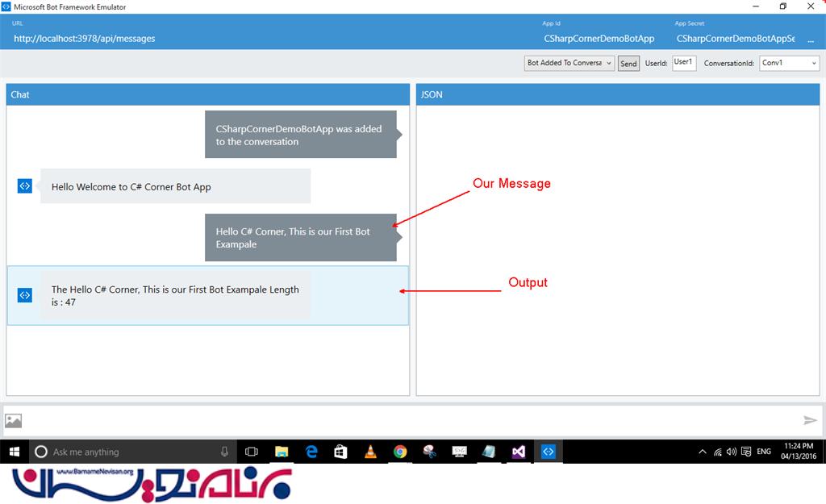Open the paint app taskbar icon next to Chrome

pos(430,452)
